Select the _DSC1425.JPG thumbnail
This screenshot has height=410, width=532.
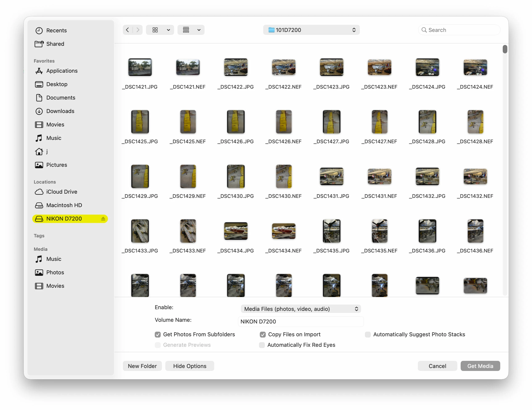pos(140,122)
